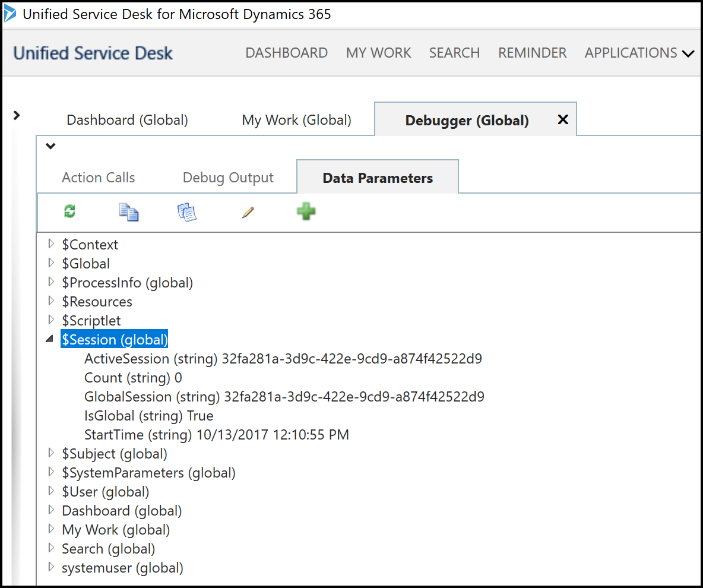703x588 pixels.
Task: Click SEARCH in the top toolbar
Action: tap(454, 53)
